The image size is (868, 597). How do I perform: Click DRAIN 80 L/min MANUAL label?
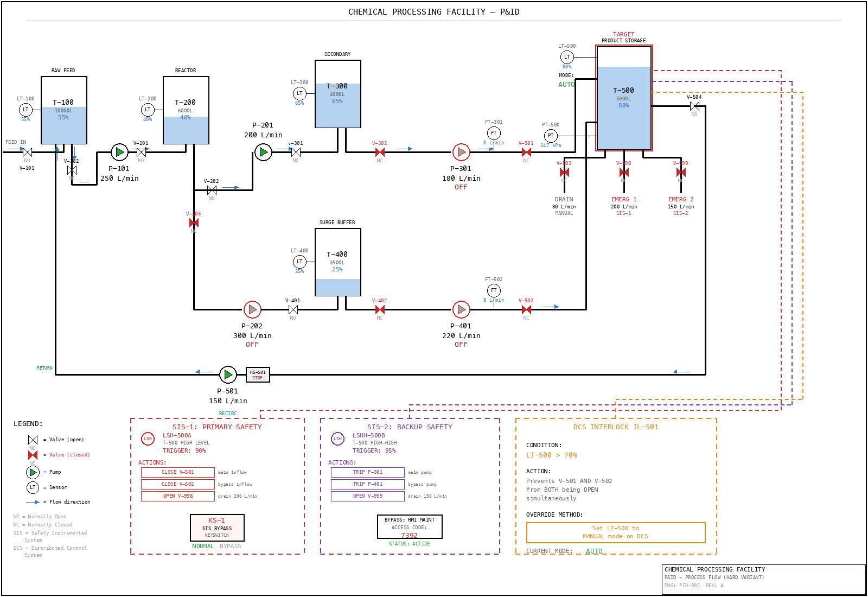point(564,206)
